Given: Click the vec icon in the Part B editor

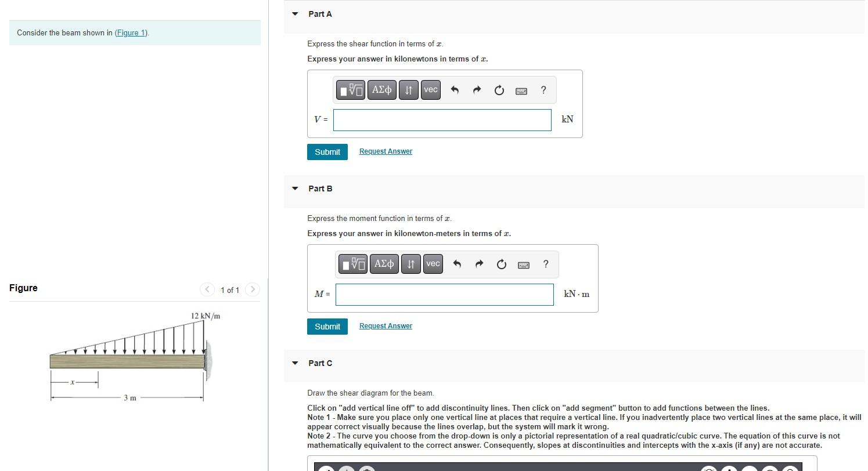Looking at the screenshot, I should 433,264.
